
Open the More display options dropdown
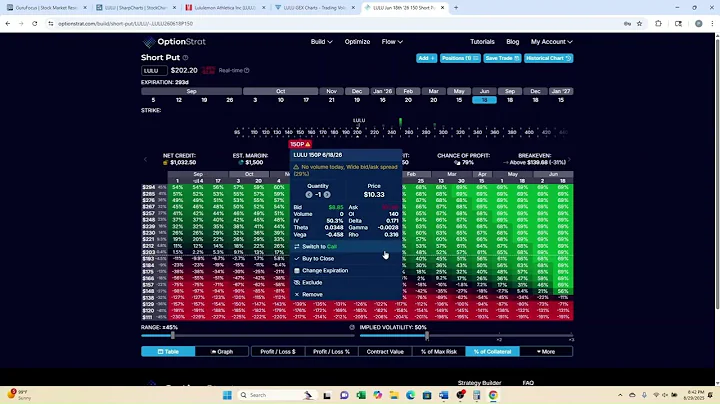(x=546, y=352)
